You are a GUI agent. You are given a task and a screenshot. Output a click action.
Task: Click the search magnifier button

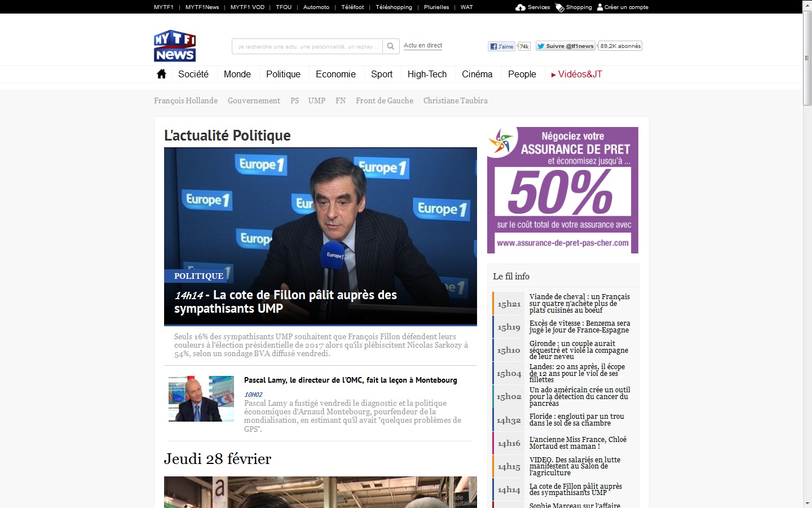(x=391, y=46)
